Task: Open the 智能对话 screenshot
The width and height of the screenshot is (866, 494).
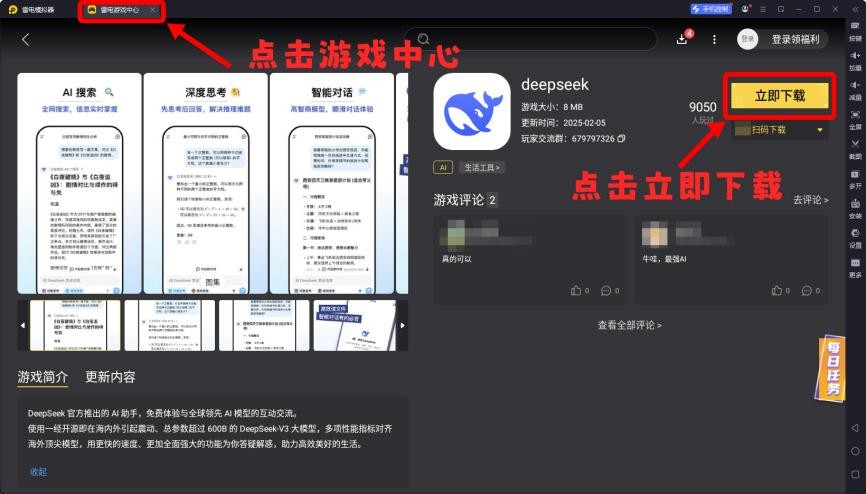Action: click(x=332, y=183)
